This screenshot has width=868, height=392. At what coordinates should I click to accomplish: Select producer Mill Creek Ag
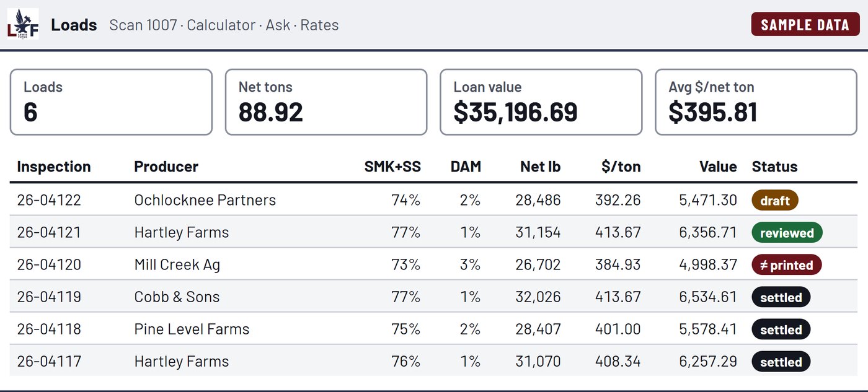tap(177, 264)
